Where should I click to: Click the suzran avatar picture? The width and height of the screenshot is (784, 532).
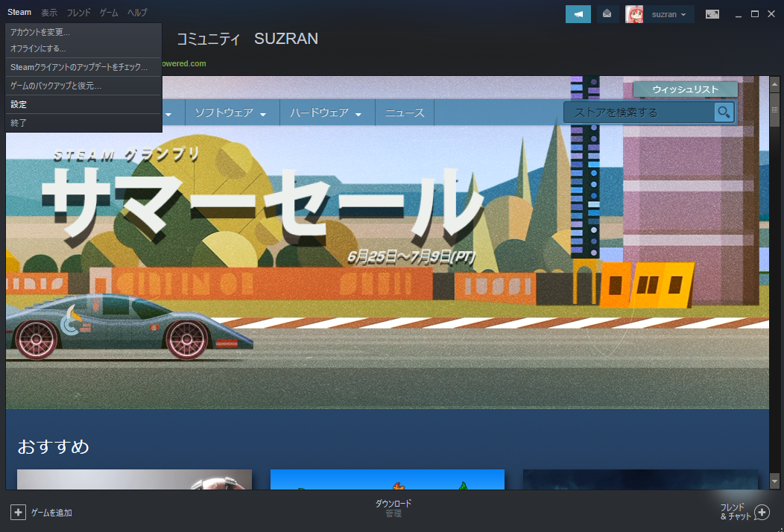tap(634, 14)
